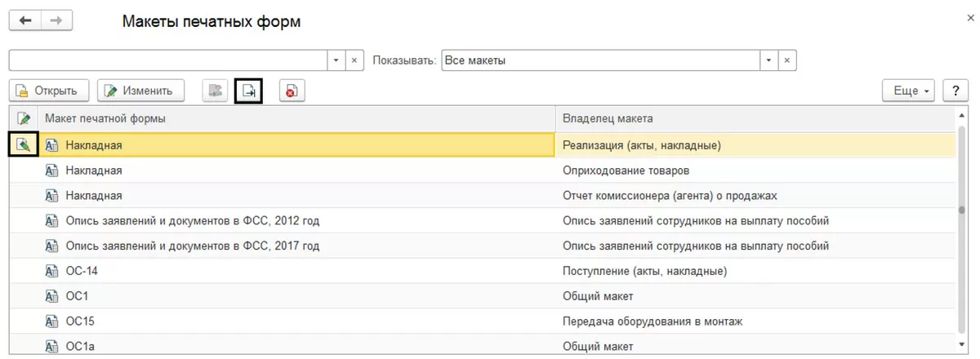980x359 pixels.
Task: Clear the search field with its X button
Action: pyautogui.click(x=355, y=61)
